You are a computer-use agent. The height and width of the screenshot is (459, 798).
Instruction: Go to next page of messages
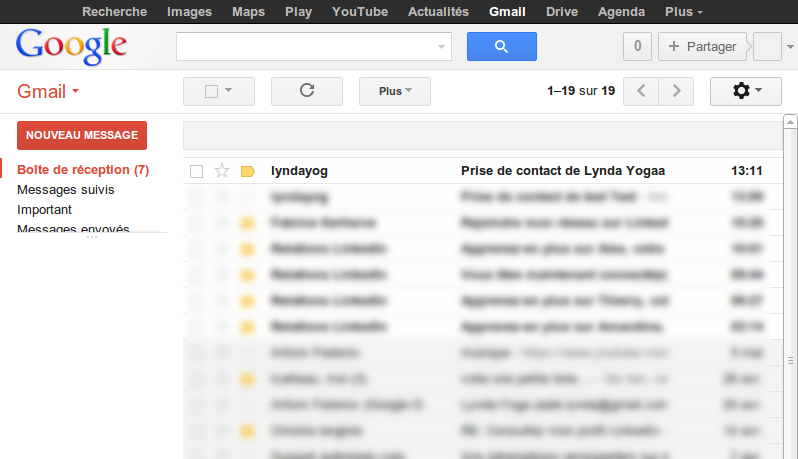676,91
